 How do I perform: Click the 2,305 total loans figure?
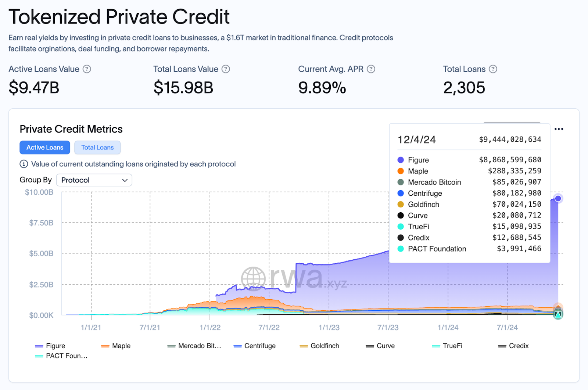pyautogui.click(x=464, y=88)
